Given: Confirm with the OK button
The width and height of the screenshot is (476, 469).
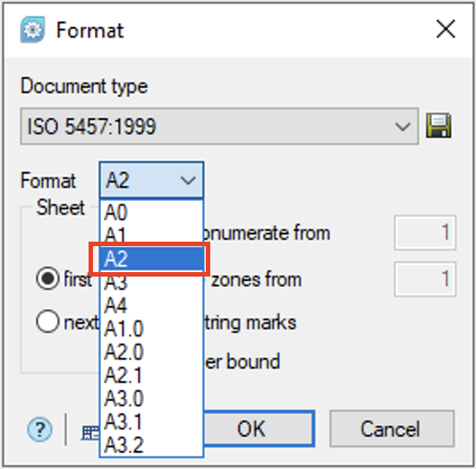Looking at the screenshot, I should click(x=259, y=429).
